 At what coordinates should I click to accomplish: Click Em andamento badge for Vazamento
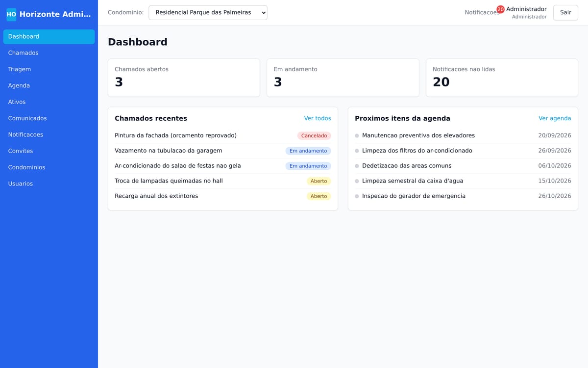(x=308, y=151)
